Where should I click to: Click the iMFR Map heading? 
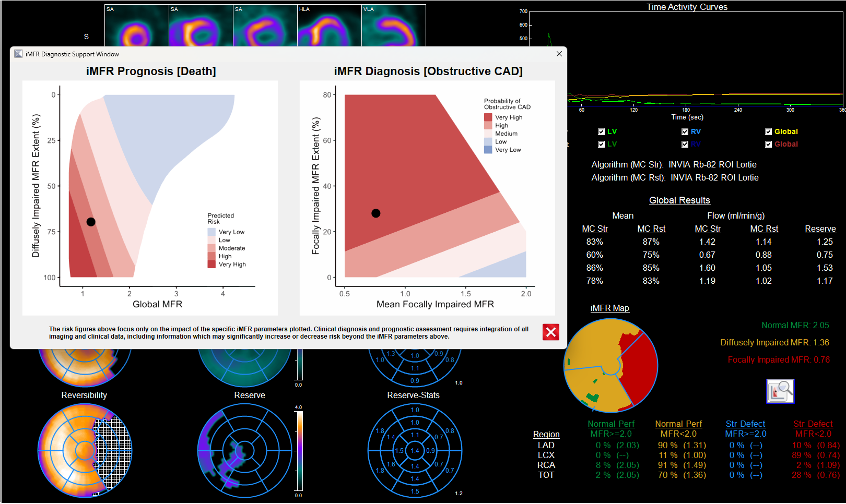[x=609, y=308]
